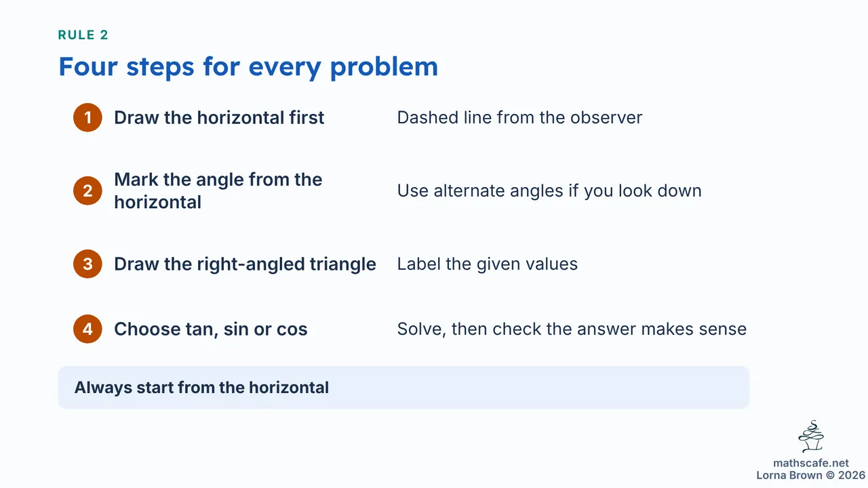This screenshot has height=488, width=868.
Task: Select Mark the angle from the horizontal
Action: (218, 190)
